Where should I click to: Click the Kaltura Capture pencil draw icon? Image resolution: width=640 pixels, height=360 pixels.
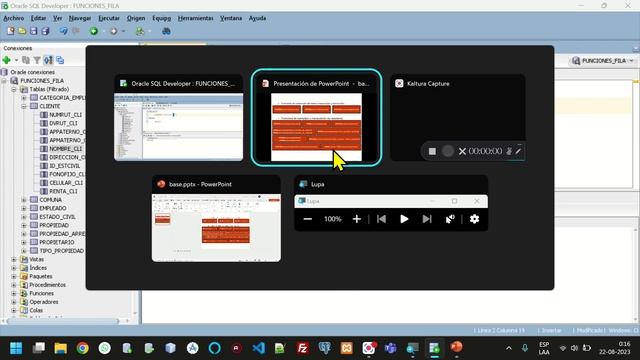tap(518, 151)
